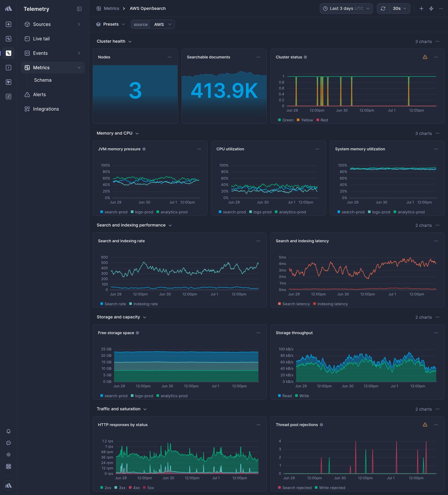
Task: Click the info icon beside JVM memory pressure
Action: 144,149
